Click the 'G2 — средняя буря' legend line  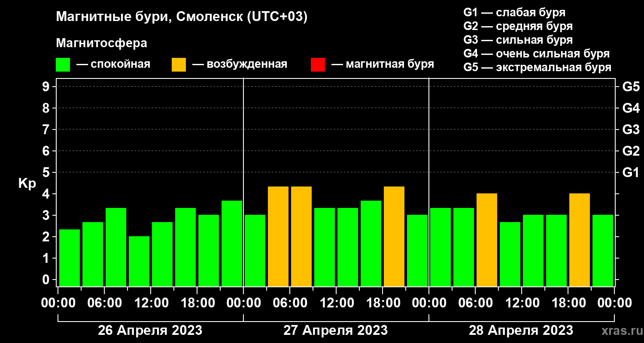coord(518,26)
